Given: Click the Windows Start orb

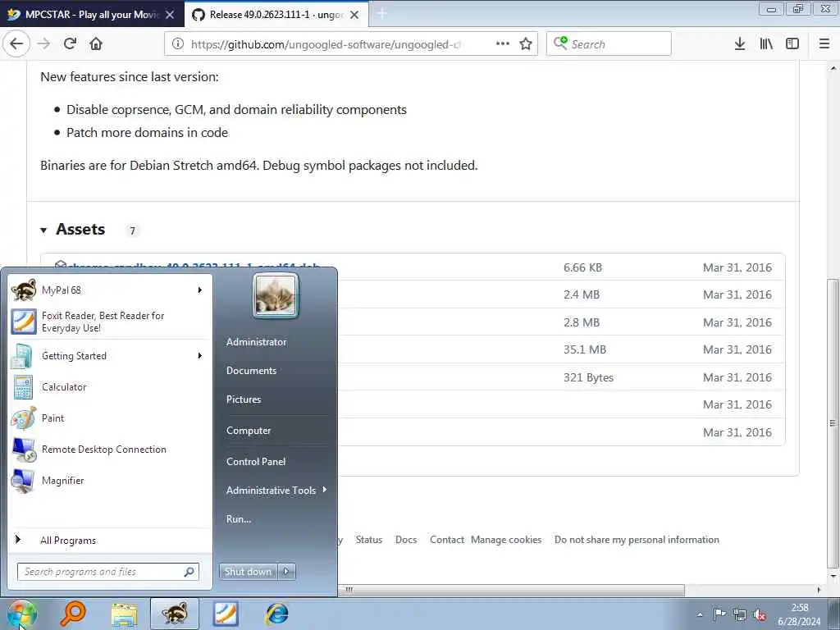Looking at the screenshot, I should 22,614.
